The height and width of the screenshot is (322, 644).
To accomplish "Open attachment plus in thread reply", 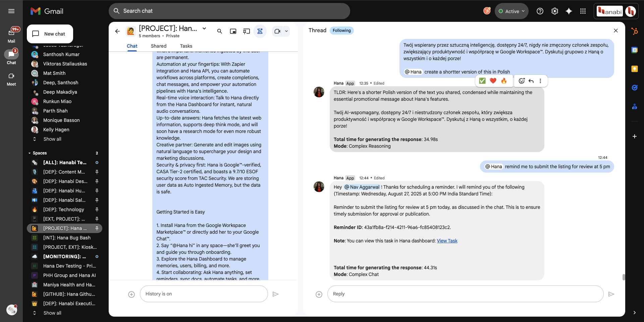I will (319, 294).
